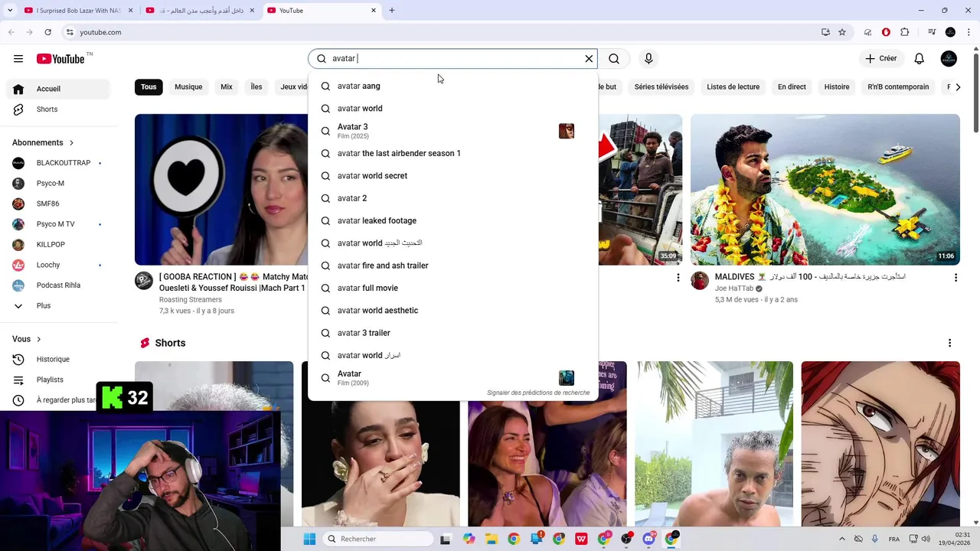Open the YouTube account avatar menu
The height and width of the screenshot is (551, 980).
[949, 59]
